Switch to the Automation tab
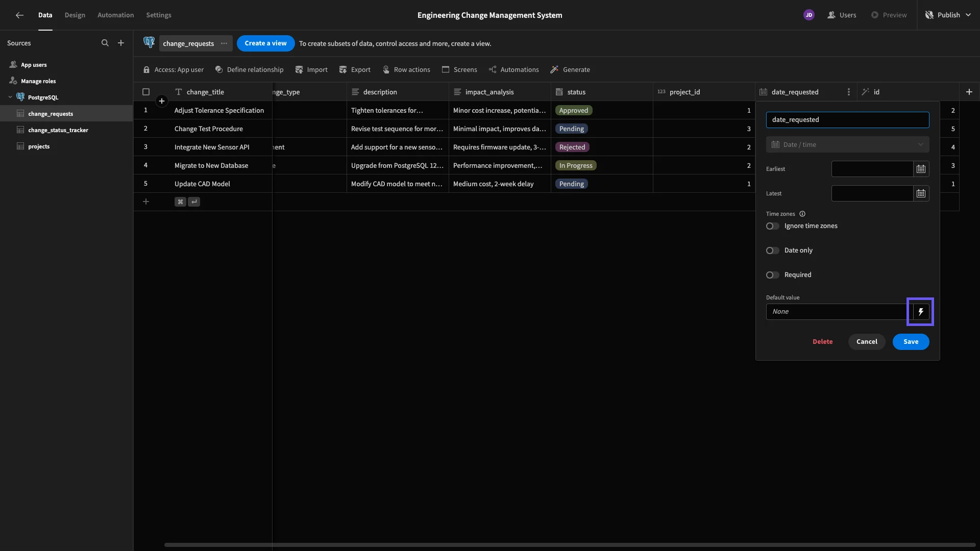 115,15
